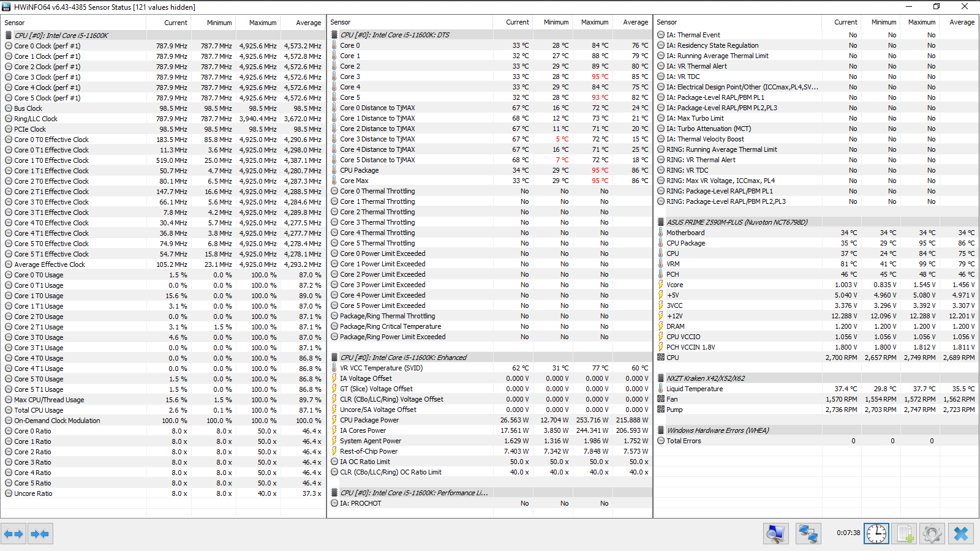Click the expand columns arrows icon
The width and height of the screenshot is (980, 551).
(x=13, y=534)
